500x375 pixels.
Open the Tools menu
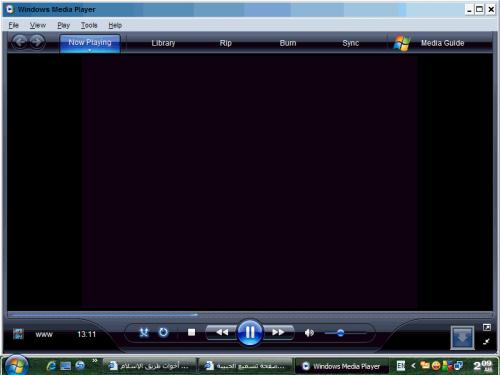[89, 25]
